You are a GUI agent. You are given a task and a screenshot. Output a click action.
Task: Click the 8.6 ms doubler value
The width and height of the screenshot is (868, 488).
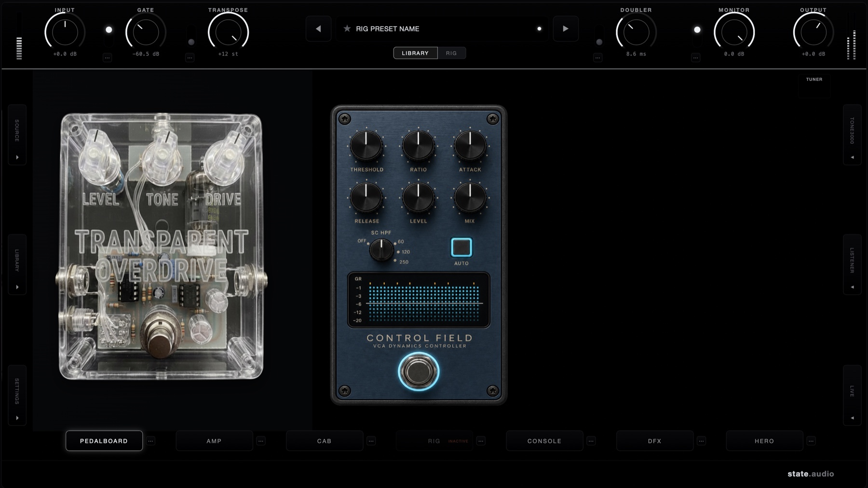click(636, 54)
